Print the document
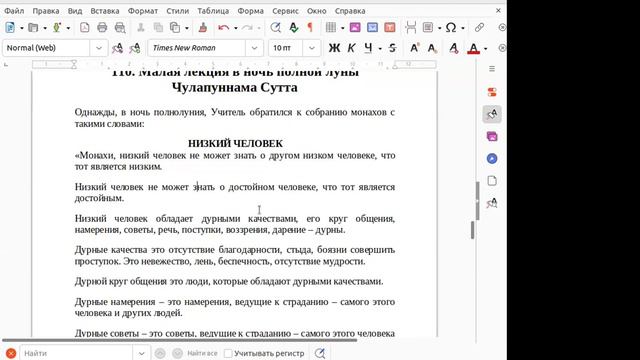This screenshot has height=360, width=640. coord(102,27)
